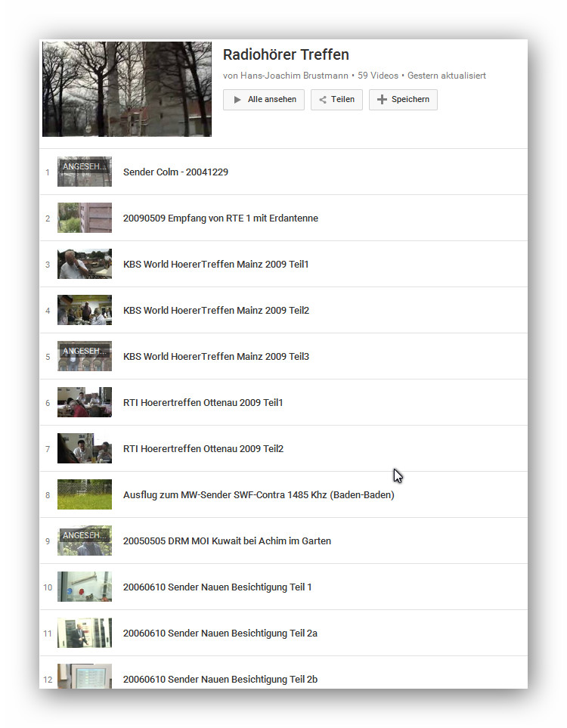
Task: Select Sender Nauen Besichtigung Teil 2b thumbnail
Action: [x=85, y=676]
